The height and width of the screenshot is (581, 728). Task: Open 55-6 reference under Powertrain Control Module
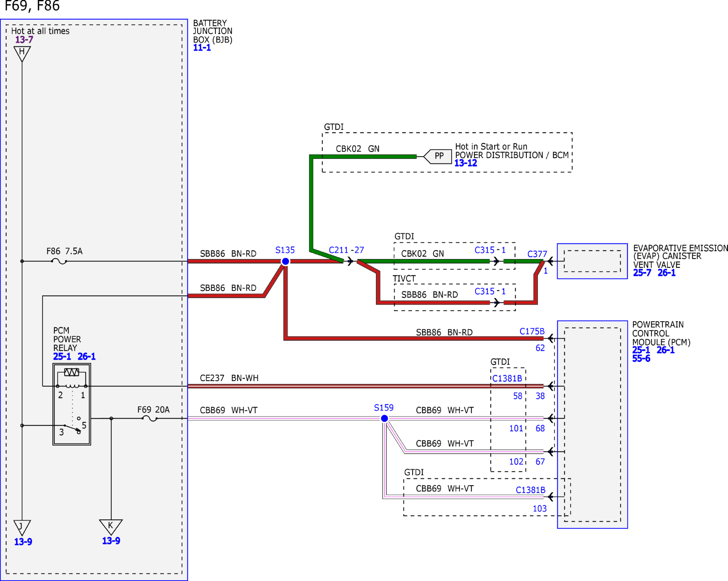(x=641, y=359)
